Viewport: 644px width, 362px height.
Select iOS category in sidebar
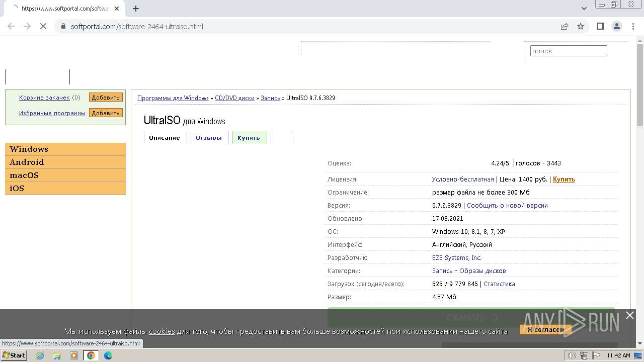click(65, 188)
